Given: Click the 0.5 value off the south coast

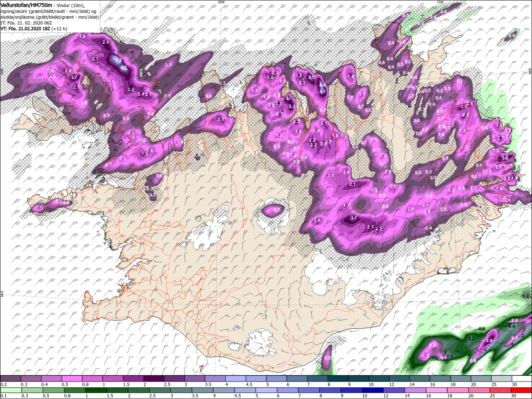Looking at the screenshot, I should 328,358.
